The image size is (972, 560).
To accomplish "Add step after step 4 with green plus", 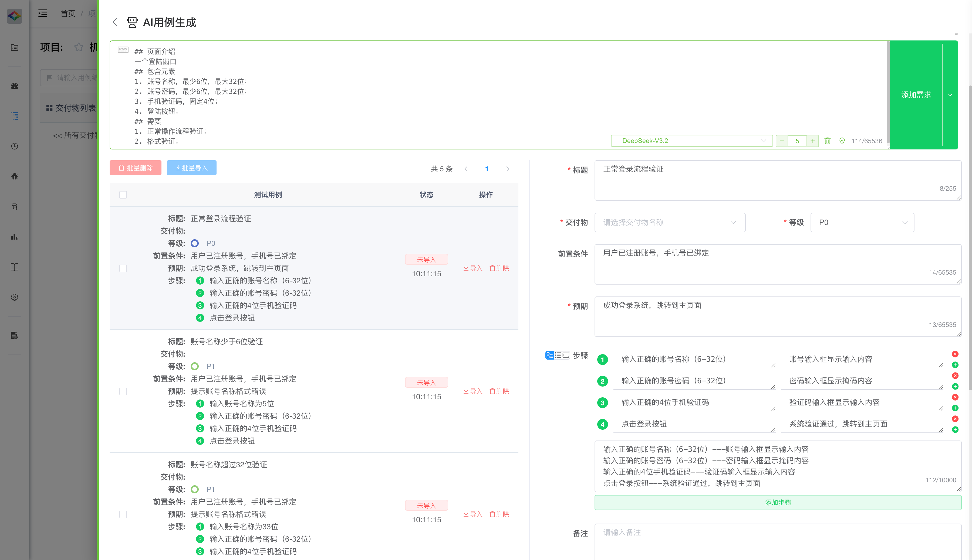I will pyautogui.click(x=955, y=430).
